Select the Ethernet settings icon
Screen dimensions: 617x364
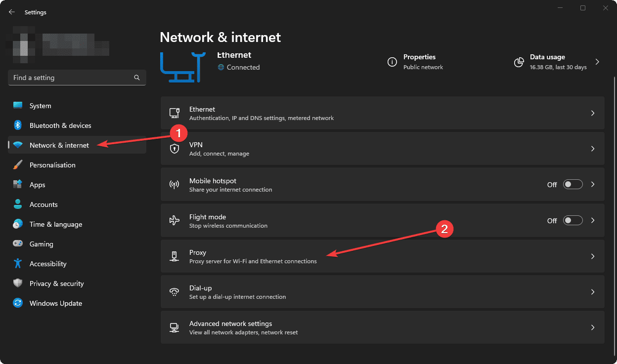coord(175,113)
